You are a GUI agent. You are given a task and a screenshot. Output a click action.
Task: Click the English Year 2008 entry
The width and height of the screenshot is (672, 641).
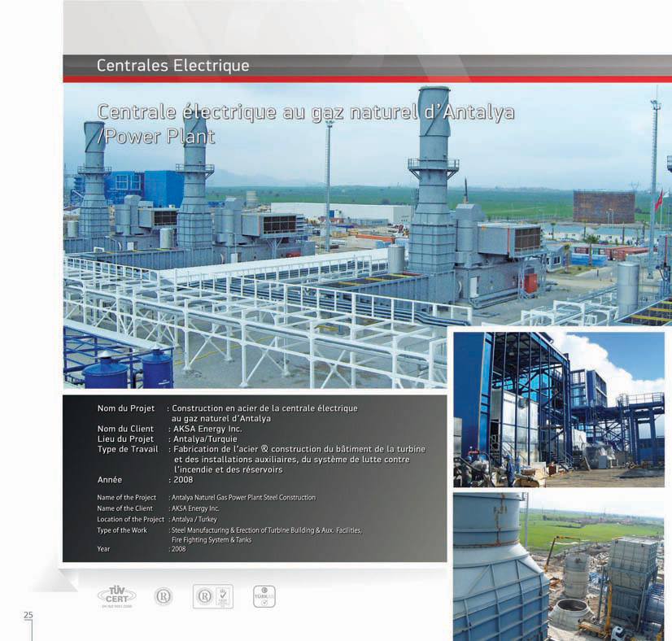click(x=142, y=549)
